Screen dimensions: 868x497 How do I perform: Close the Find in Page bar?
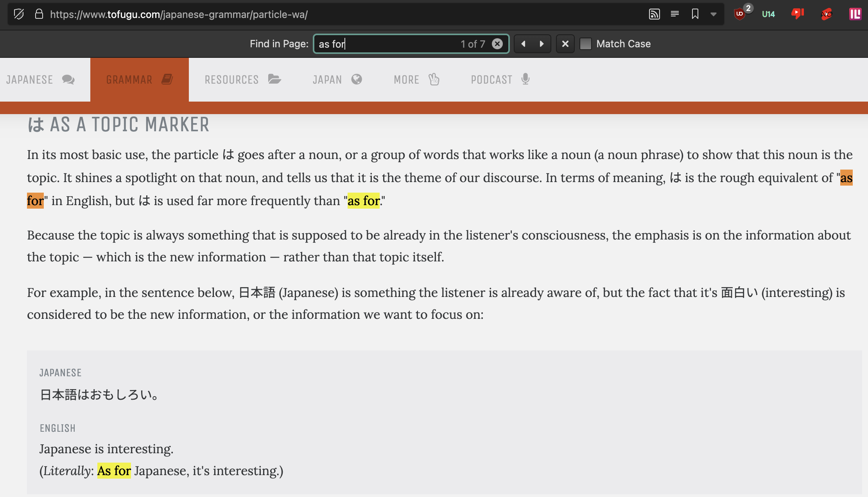(x=565, y=44)
